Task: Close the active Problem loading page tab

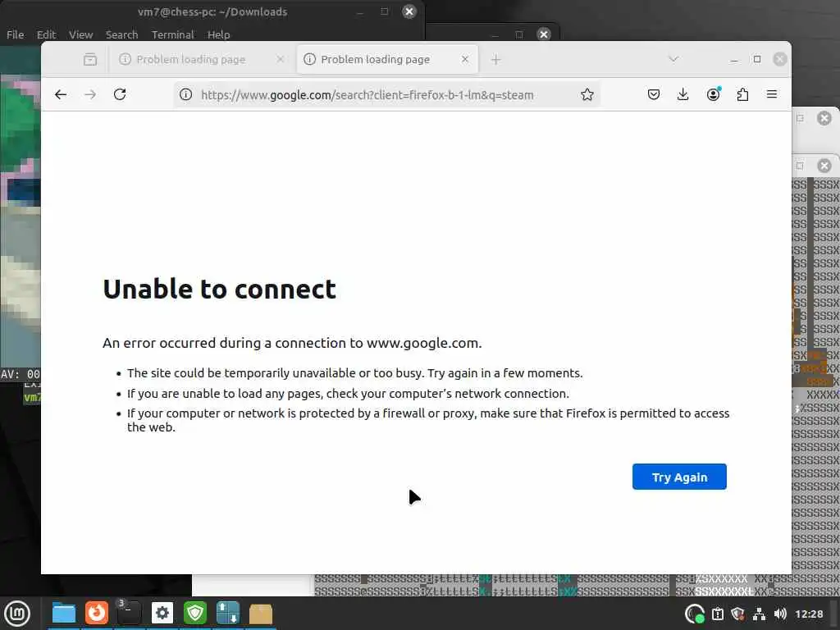Action: coord(465,59)
